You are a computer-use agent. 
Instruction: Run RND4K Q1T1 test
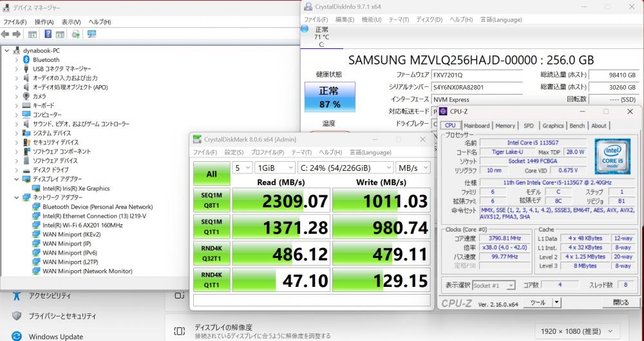pos(211,280)
